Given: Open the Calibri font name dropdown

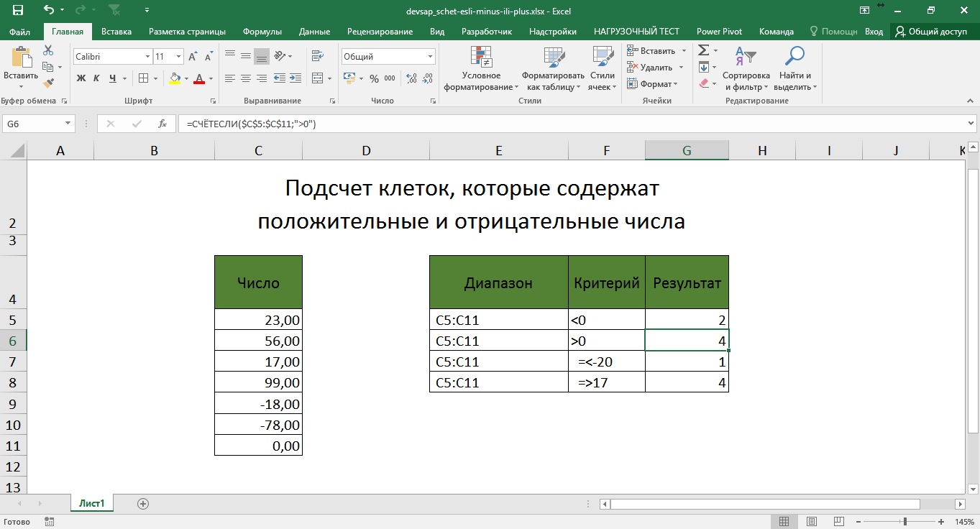Looking at the screenshot, I should (147, 56).
